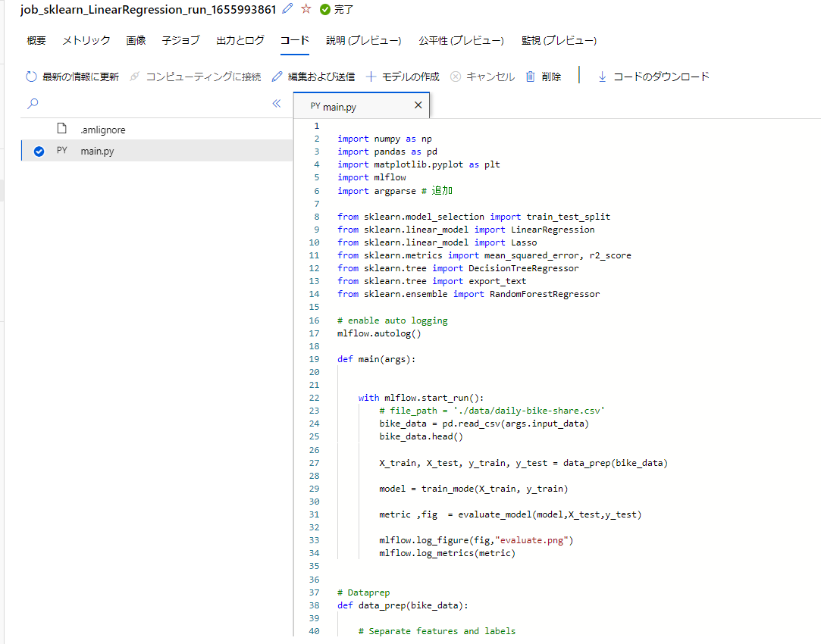Click 'mlflow.log_metrics(metric)' line
Viewport: 821px width, 644px height.
[x=447, y=553]
